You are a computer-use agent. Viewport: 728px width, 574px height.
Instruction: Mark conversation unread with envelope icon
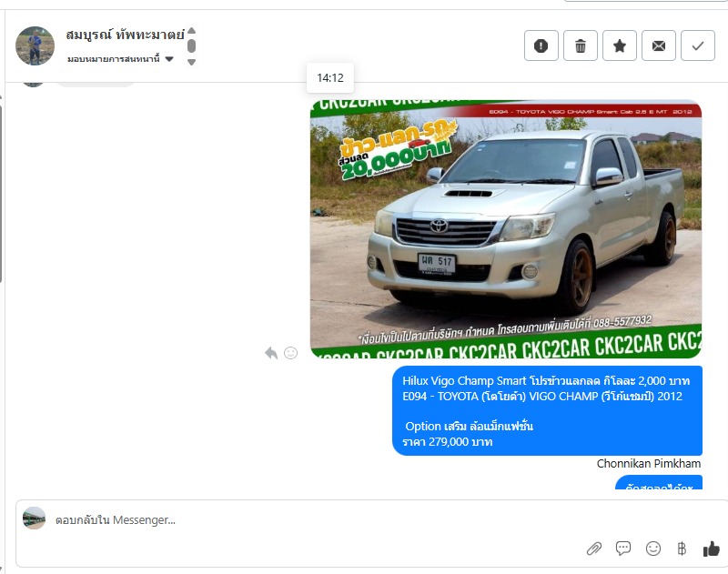pyautogui.click(x=658, y=45)
